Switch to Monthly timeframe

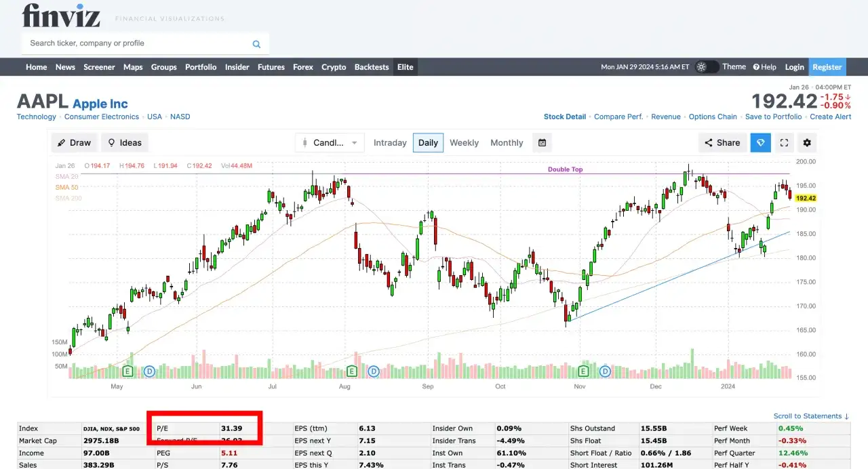[507, 143]
